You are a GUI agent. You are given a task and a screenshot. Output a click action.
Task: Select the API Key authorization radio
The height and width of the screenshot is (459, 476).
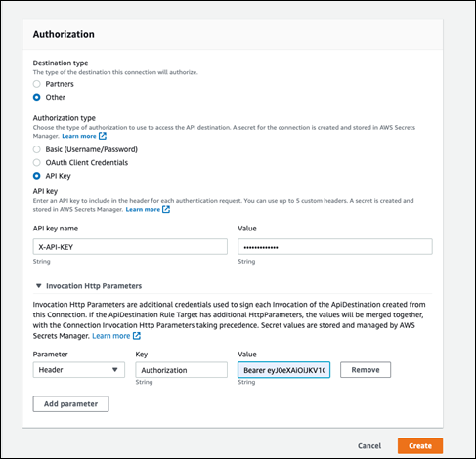click(37, 176)
